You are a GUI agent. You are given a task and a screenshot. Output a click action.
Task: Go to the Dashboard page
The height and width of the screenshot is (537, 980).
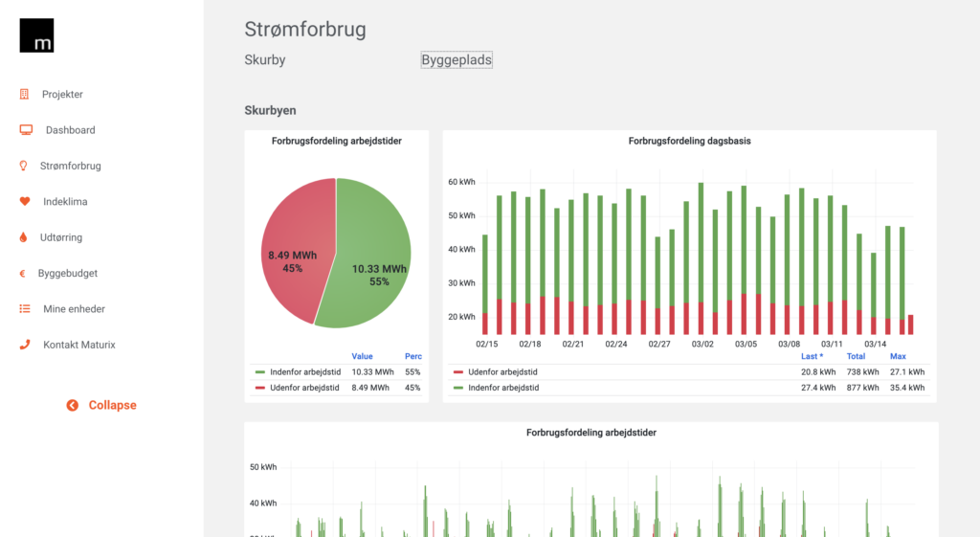coord(71,130)
